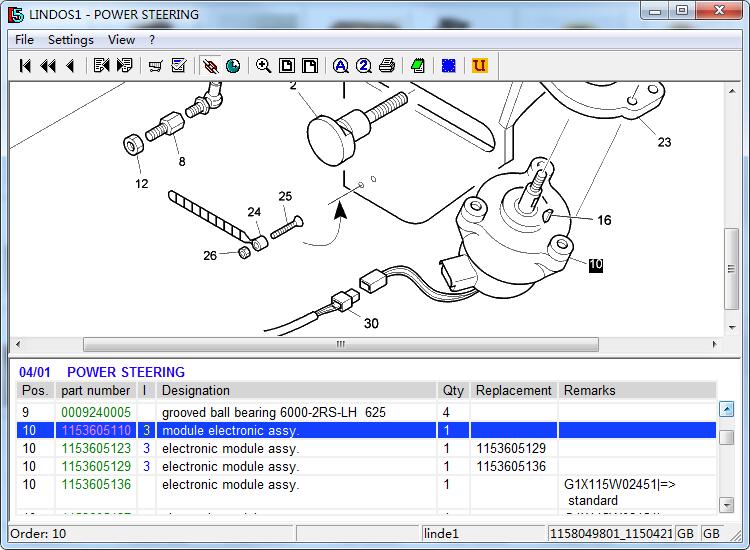Click the 'Qty' column header

(453, 390)
